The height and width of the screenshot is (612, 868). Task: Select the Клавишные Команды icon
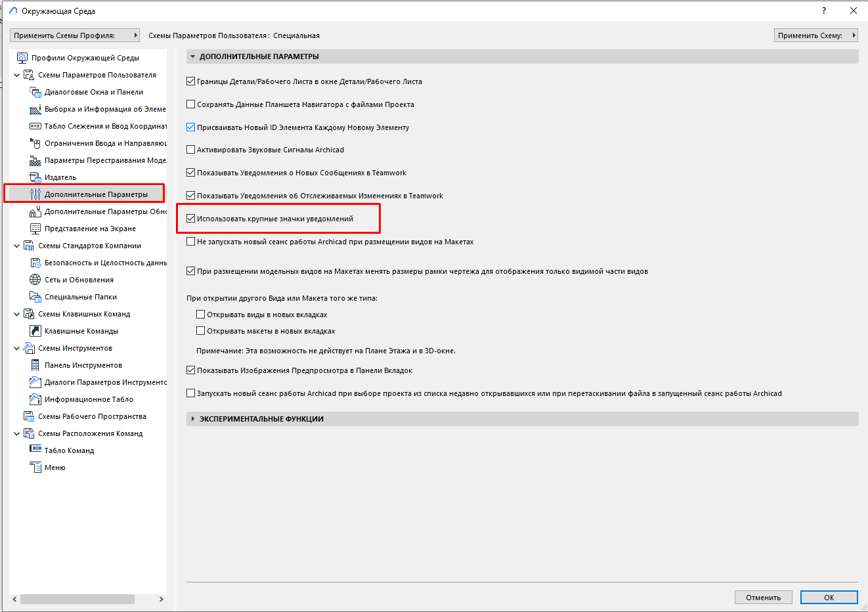pos(35,331)
